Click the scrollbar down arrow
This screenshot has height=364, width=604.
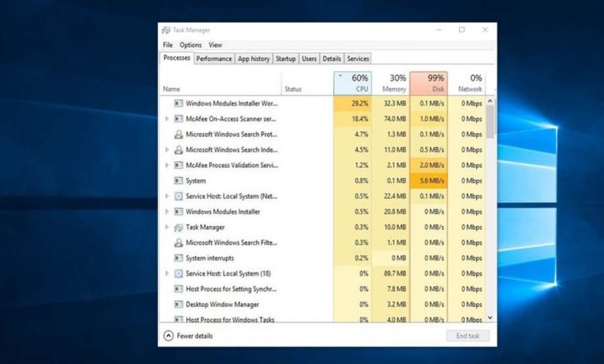click(x=490, y=318)
